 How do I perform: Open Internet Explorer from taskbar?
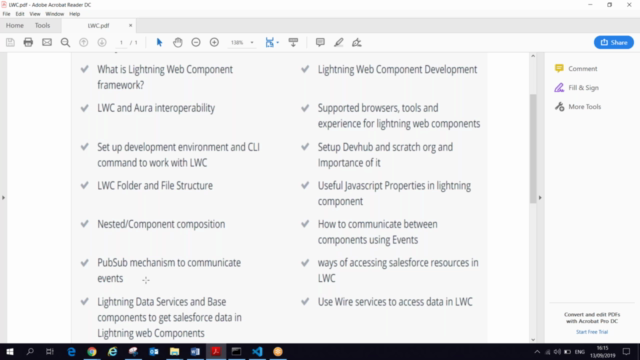(x=113, y=351)
